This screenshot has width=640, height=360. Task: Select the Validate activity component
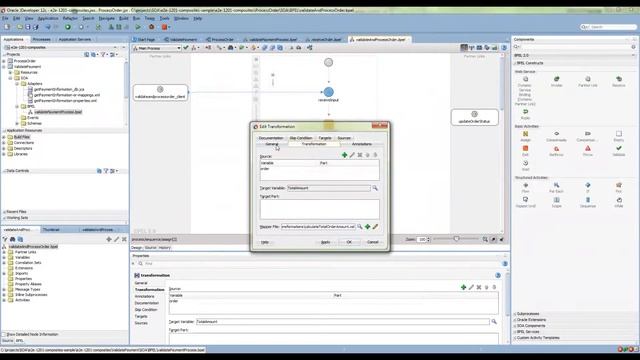(619, 151)
